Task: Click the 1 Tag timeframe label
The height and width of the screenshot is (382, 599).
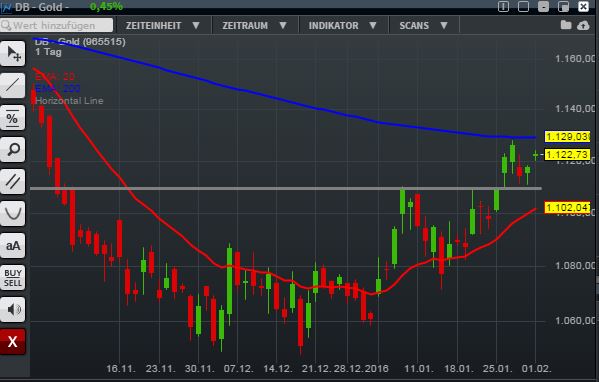Action: tap(48, 52)
